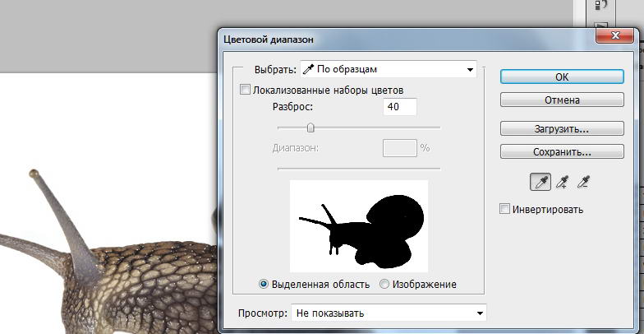Click the Разброс value field showing 40

(399, 107)
